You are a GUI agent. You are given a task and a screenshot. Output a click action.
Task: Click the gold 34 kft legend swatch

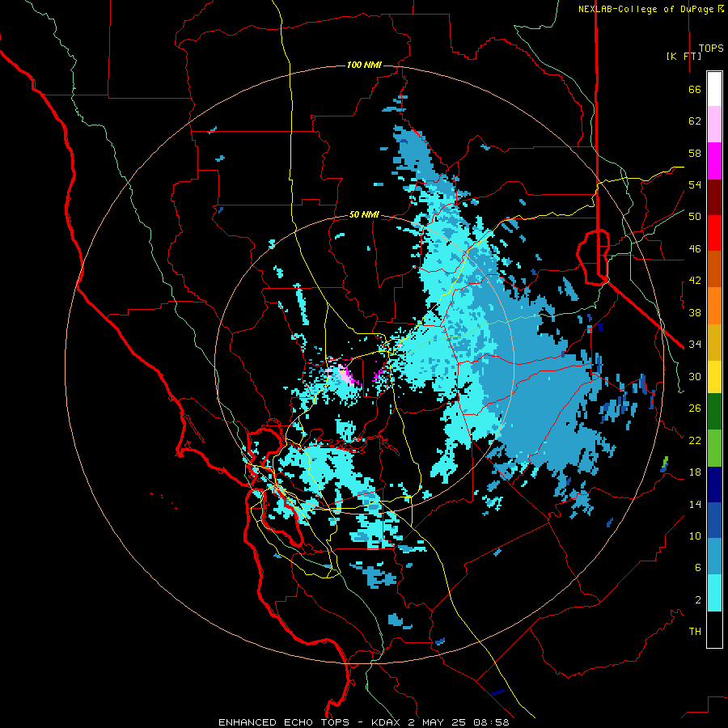[x=714, y=342]
